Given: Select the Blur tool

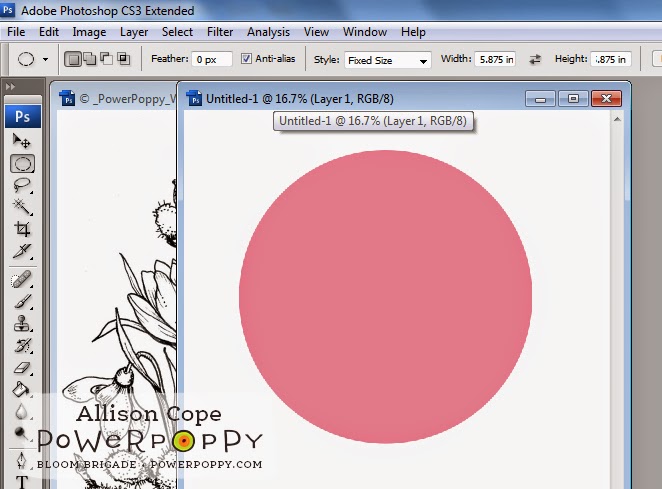Looking at the screenshot, I should coord(22,411).
